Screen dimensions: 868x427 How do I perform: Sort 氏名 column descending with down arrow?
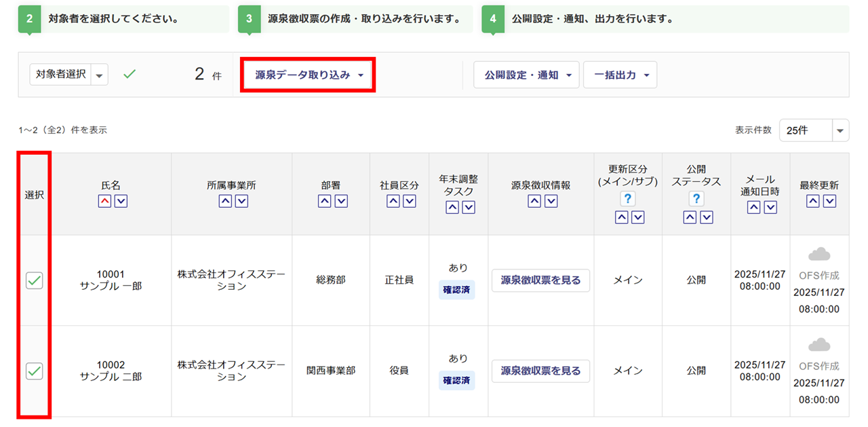[x=121, y=201]
